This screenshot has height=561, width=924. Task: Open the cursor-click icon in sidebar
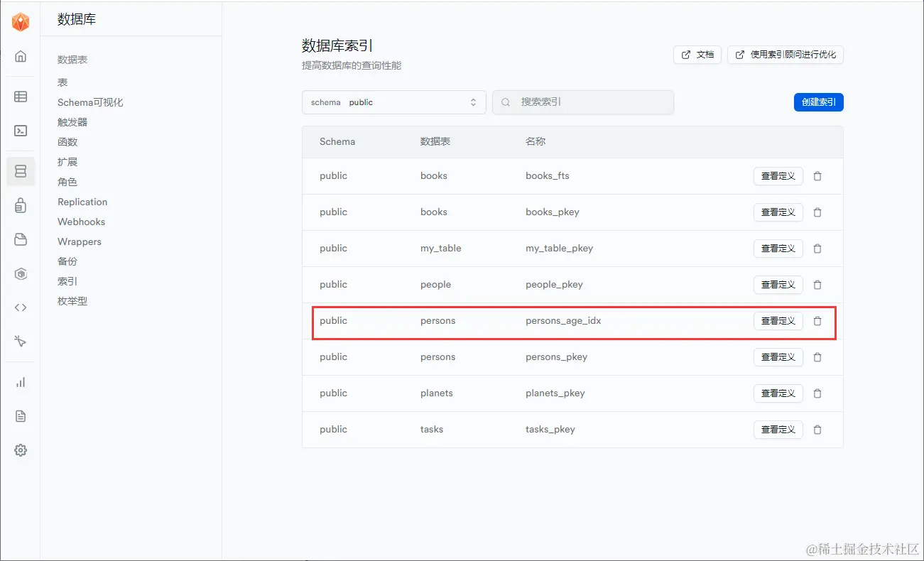pos(21,342)
